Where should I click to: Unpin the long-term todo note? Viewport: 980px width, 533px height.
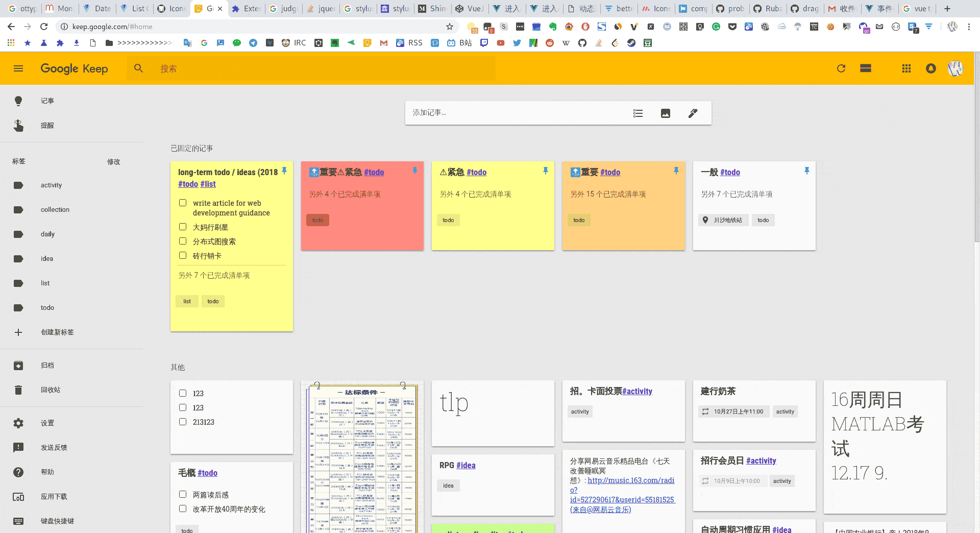284,171
